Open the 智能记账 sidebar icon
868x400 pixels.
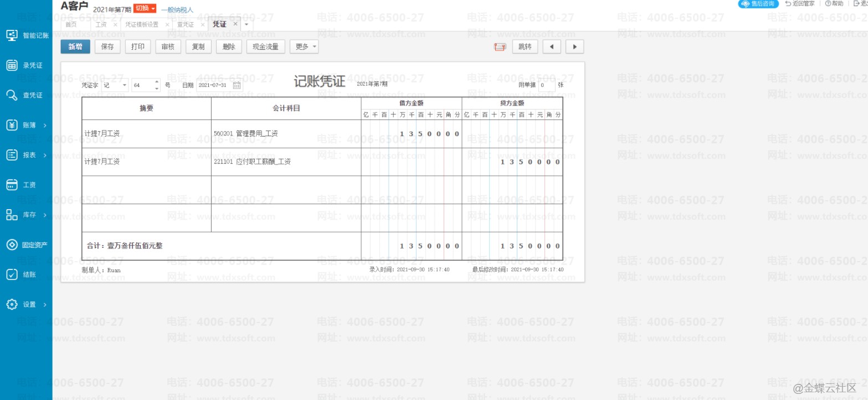coord(12,35)
